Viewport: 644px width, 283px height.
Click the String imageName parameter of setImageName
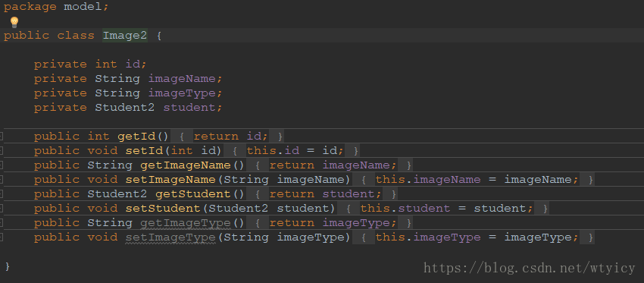[x=284, y=179]
